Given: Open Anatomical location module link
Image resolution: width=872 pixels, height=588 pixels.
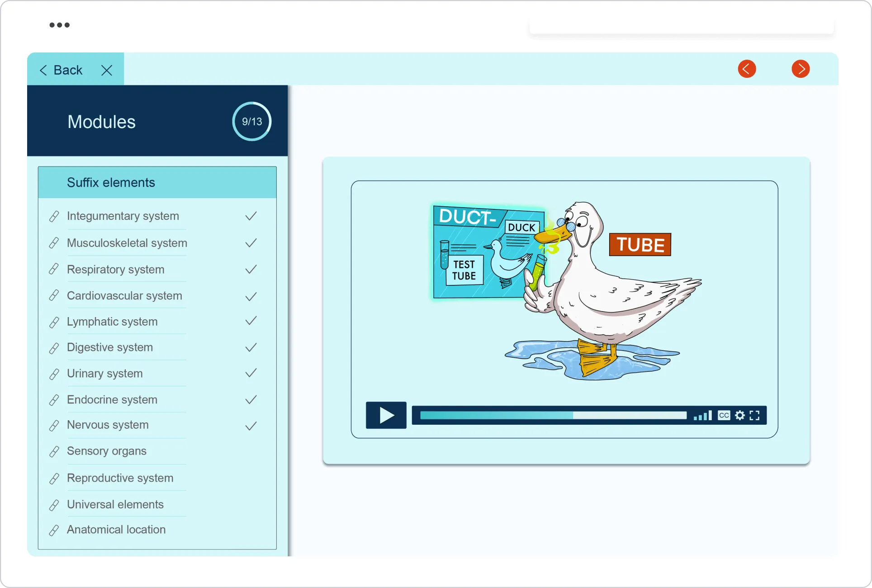Looking at the screenshot, I should pyautogui.click(x=116, y=530).
